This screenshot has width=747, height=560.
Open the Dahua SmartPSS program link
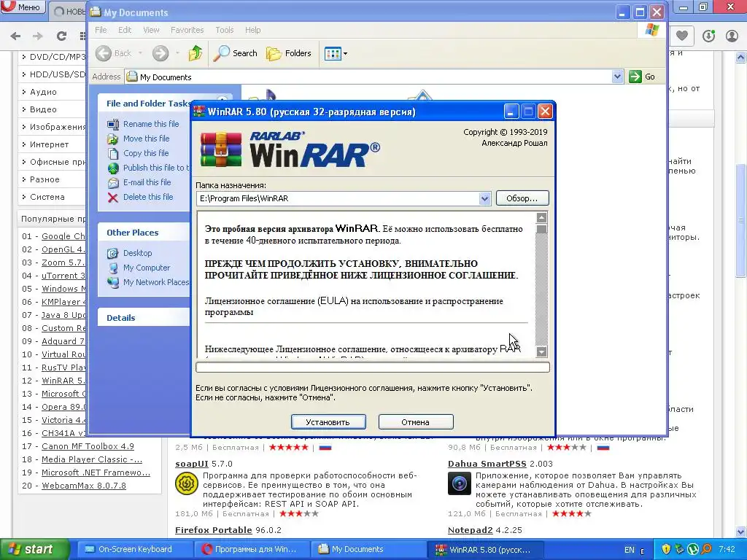click(487, 464)
